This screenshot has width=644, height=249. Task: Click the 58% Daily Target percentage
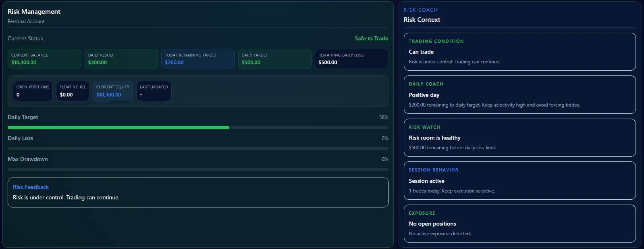pos(384,117)
